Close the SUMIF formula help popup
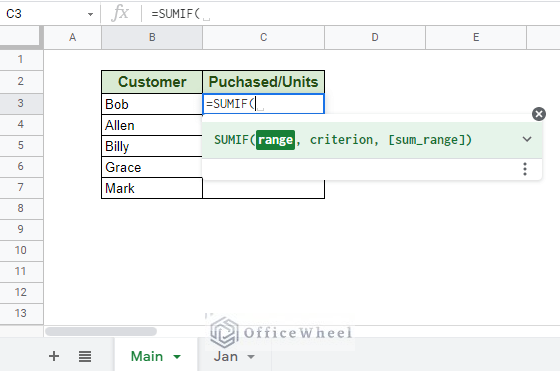This screenshot has height=371, width=560. pyautogui.click(x=539, y=114)
